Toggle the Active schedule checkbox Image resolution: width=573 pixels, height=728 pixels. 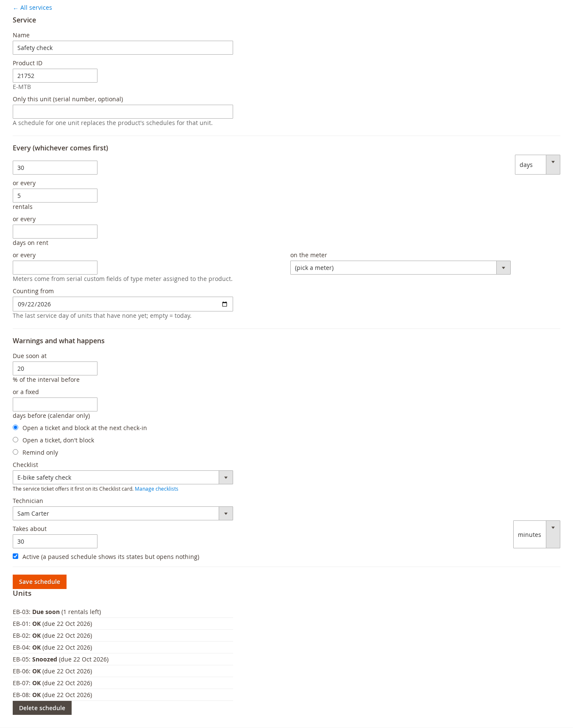coord(16,556)
